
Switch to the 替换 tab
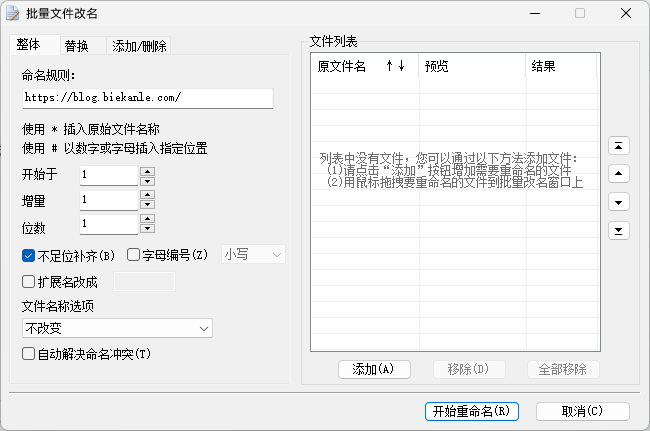[x=82, y=46]
